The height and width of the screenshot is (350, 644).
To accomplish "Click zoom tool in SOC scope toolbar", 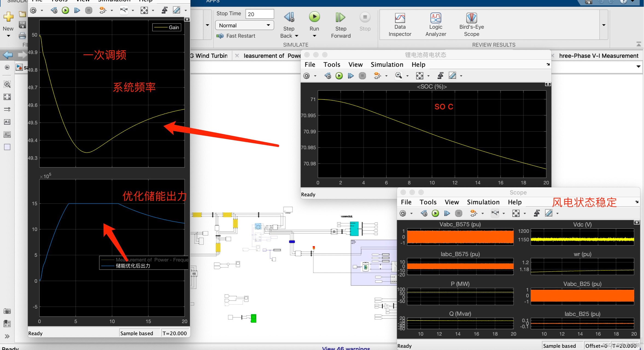I will pyautogui.click(x=399, y=76).
